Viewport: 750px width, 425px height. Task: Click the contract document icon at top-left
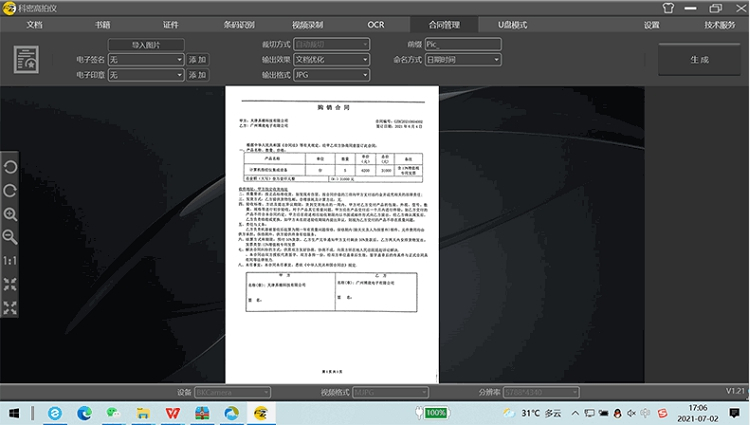tap(26, 60)
